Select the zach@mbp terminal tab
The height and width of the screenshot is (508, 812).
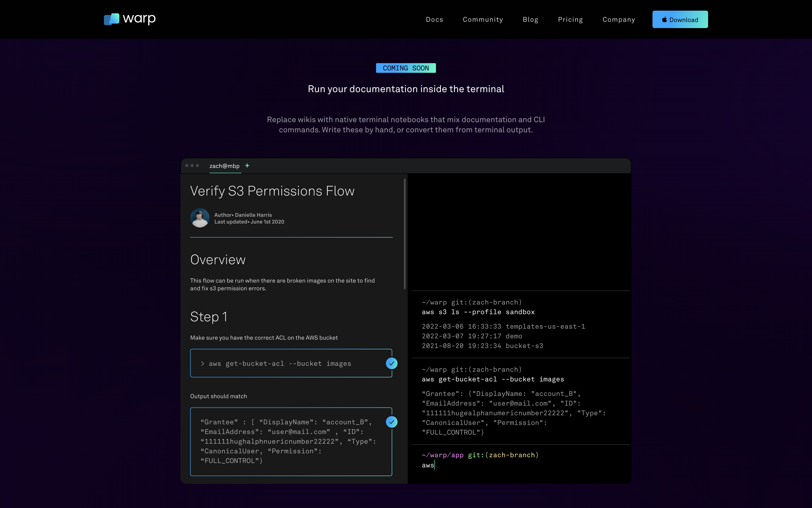(x=225, y=166)
